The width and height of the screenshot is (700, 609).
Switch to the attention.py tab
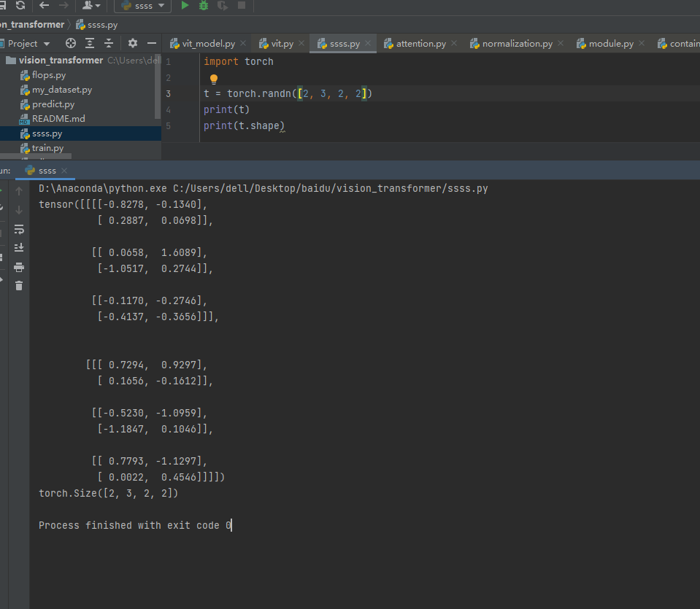point(420,43)
